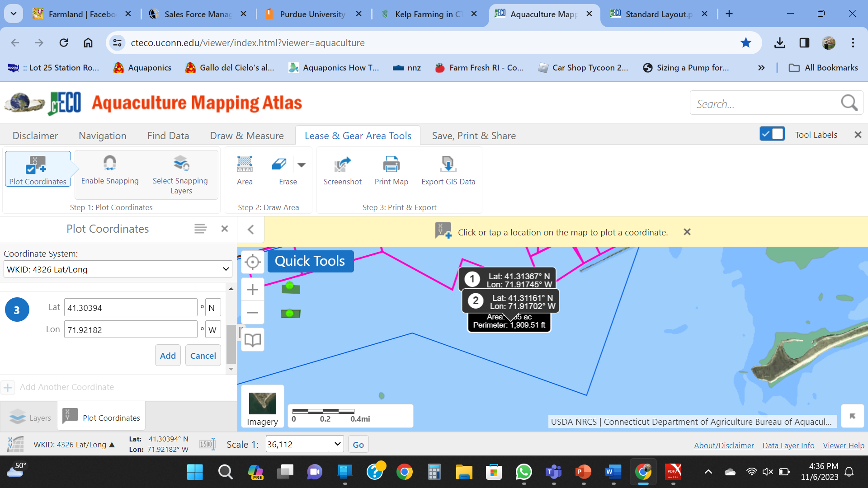This screenshot has width=868, height=488.
Task: Click the Enable Snapping magnet icon
Action: tap(110, 163)
